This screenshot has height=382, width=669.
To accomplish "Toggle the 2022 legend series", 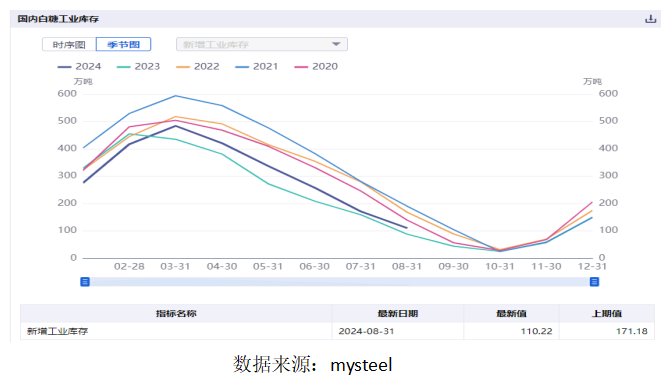I will pyautogui.click(x=198, y=67).
